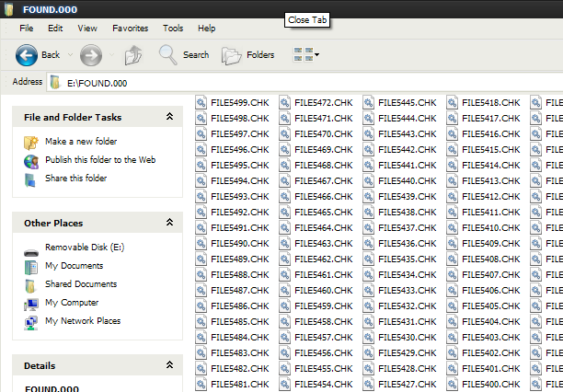Open Back history dropdown arrow
Image resolution: width=563 pixels, height=392 pixels.
pyautogui.click(x=70, y=55)
